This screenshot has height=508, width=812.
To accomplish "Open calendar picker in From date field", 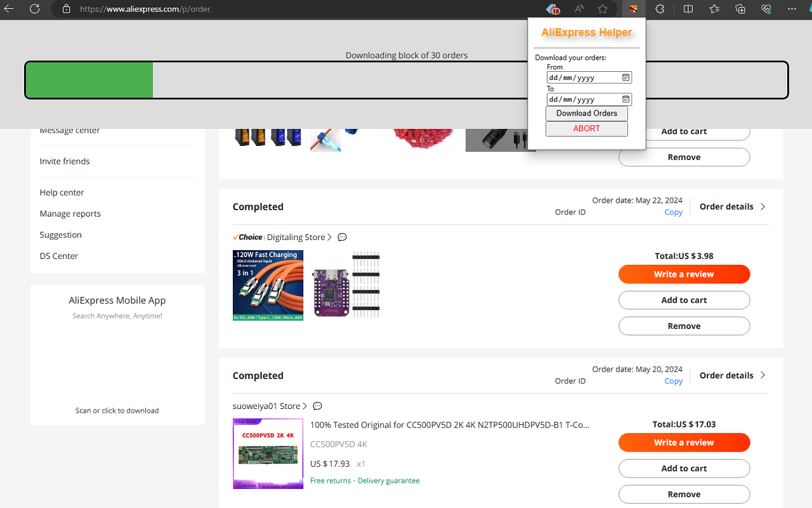I will click(x=625, y=77).
